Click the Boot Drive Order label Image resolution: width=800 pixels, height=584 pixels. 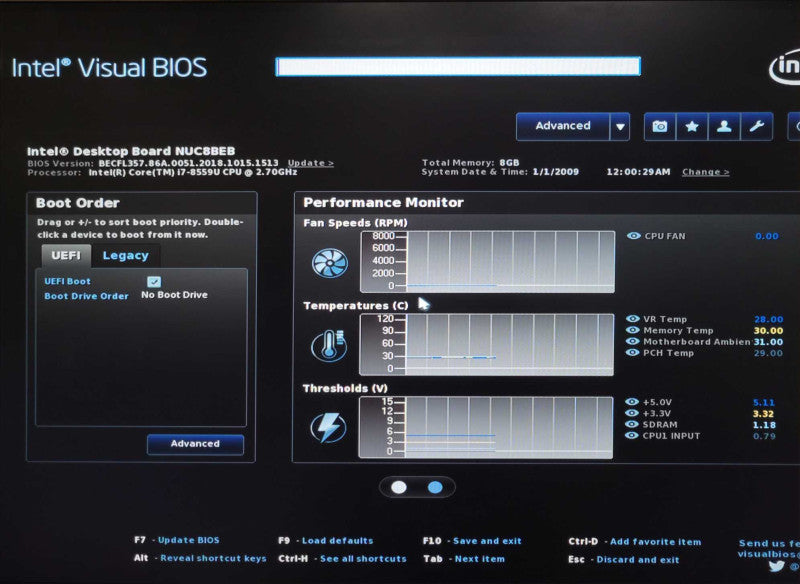86,296
